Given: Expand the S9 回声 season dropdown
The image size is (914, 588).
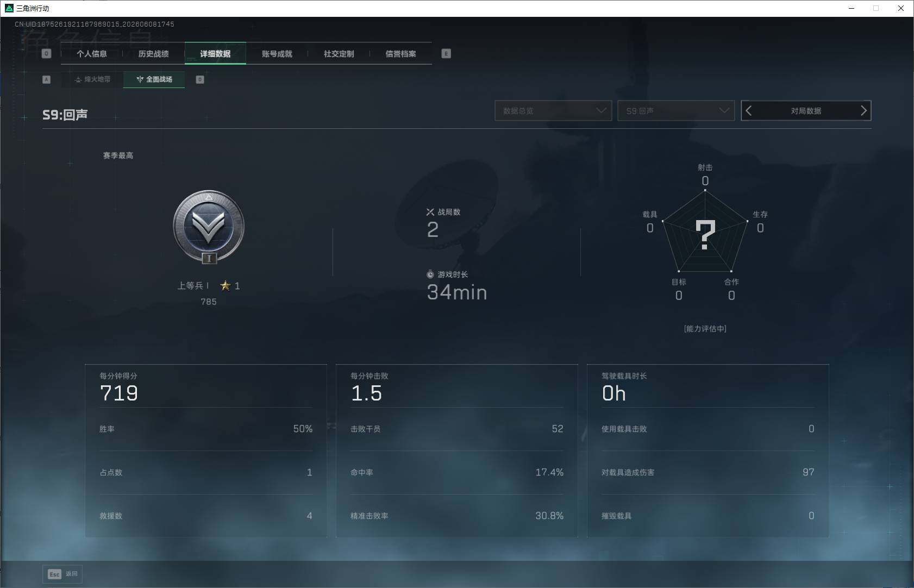Looking at the screenshot, I should [676, 111].
